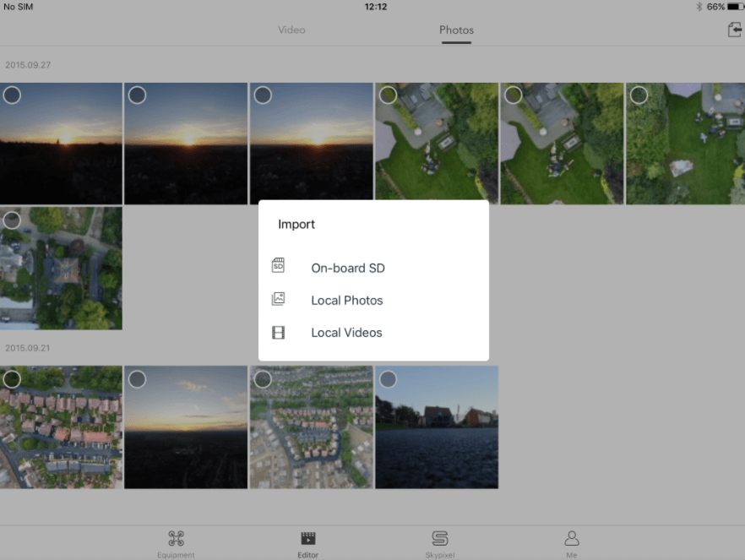Tap the import icon at top right
Image resolution: width=745 pixels, height=560 pixels.
tap(735, 30)
